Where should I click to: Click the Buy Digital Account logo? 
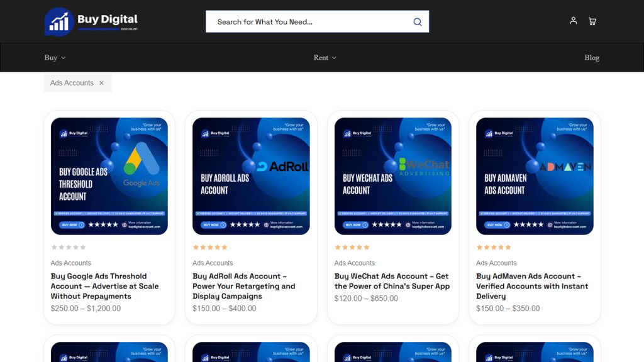91,22
